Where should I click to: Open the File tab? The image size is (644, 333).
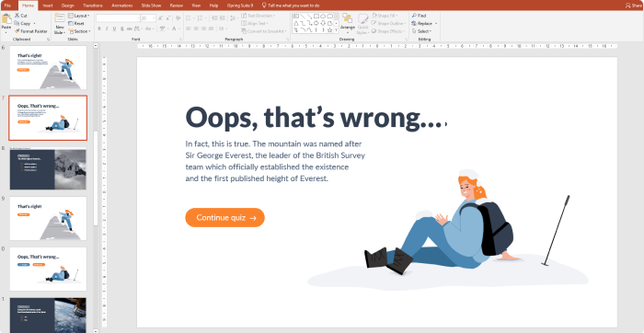pyautogui.click(x=7, y=6)
